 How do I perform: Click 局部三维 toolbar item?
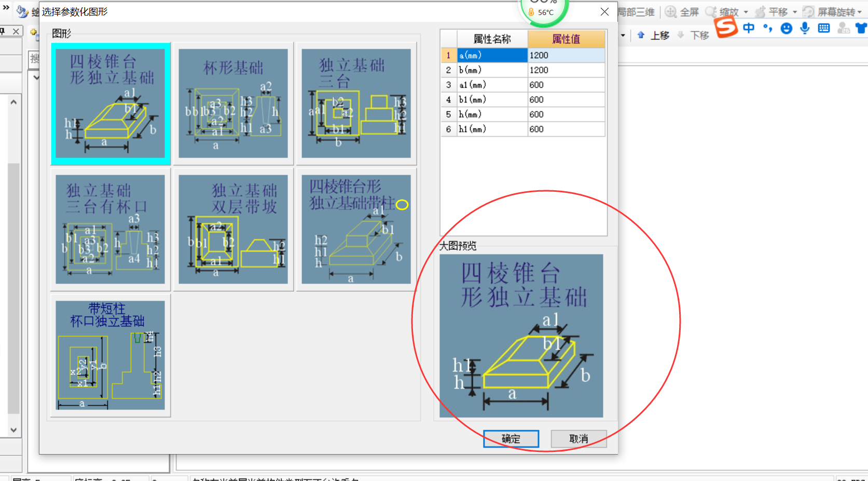tap(637, 12)
